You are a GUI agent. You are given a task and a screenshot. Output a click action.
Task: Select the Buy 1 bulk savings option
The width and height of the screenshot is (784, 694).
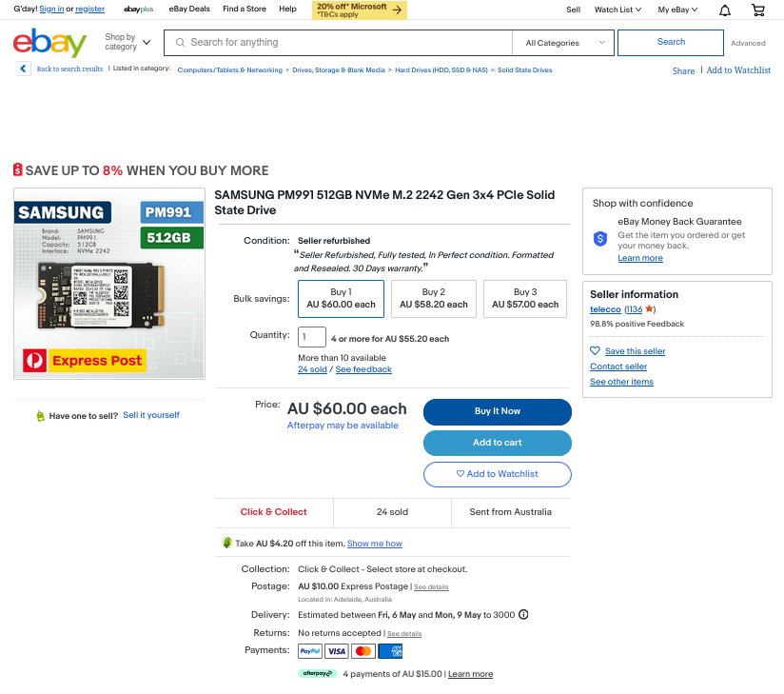341,299
